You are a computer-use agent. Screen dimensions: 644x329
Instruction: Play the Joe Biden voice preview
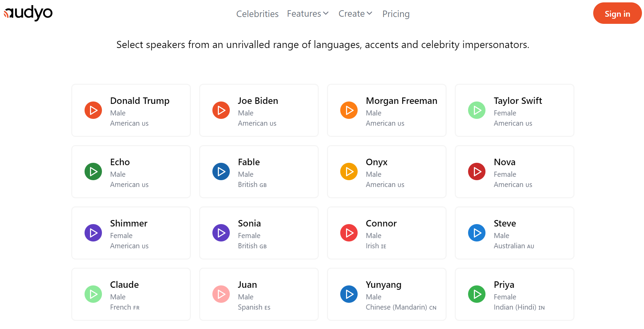(221, 110)
